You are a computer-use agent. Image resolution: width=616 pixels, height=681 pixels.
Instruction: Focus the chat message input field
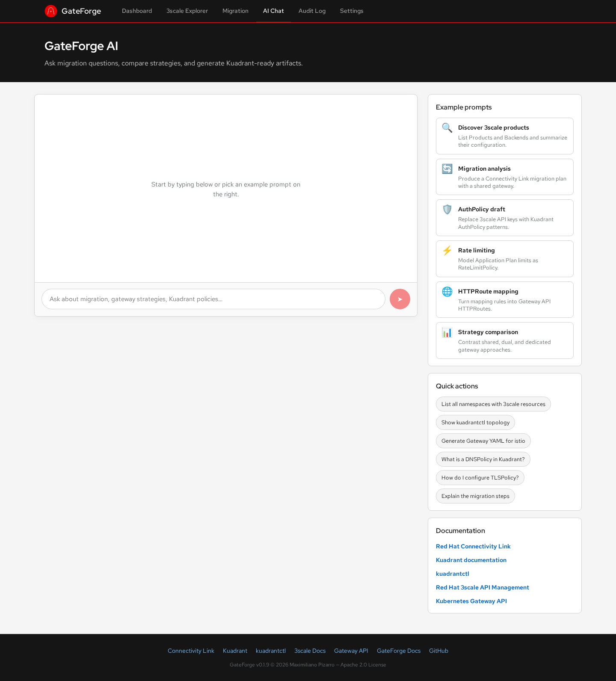click(x=213, y=299)
